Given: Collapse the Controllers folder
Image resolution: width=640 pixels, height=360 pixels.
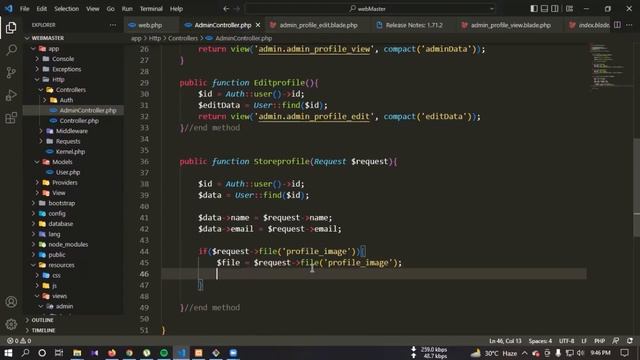Looking at the screenshot, I should [x=71, y=89].
